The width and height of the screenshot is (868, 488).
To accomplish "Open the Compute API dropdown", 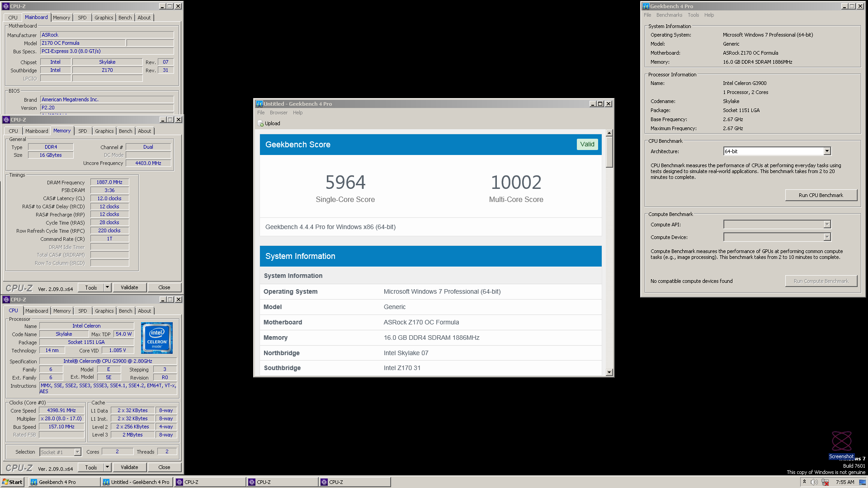I will [827, 225].
